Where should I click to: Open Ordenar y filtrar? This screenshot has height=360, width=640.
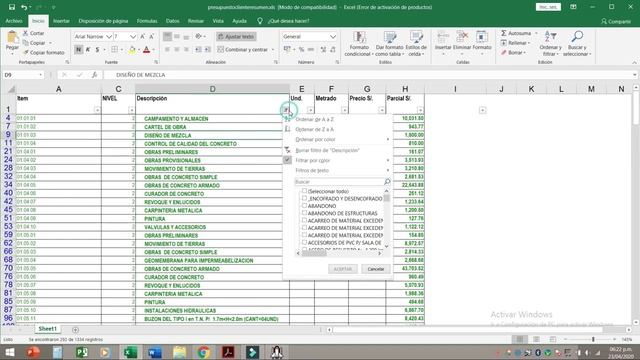point(550,44)
